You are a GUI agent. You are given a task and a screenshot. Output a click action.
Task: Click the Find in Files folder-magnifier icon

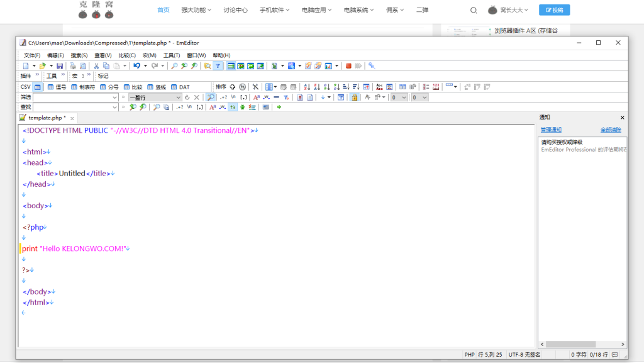pos(208,65)
